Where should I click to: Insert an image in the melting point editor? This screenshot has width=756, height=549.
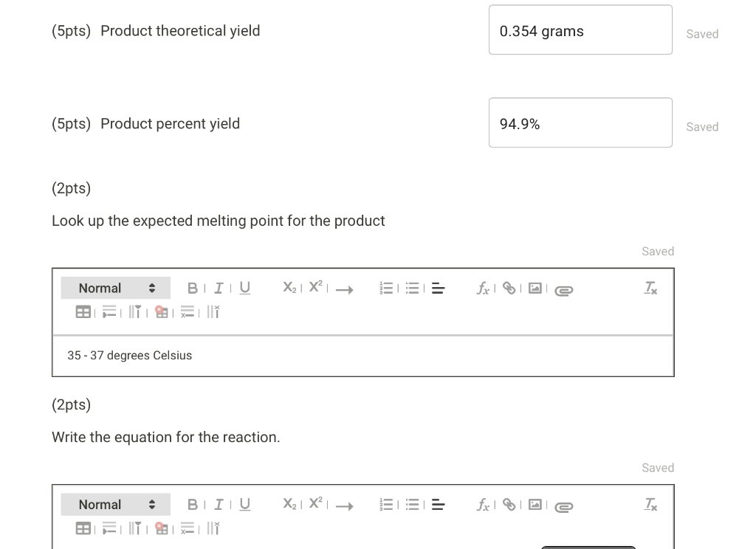(535, 288)
